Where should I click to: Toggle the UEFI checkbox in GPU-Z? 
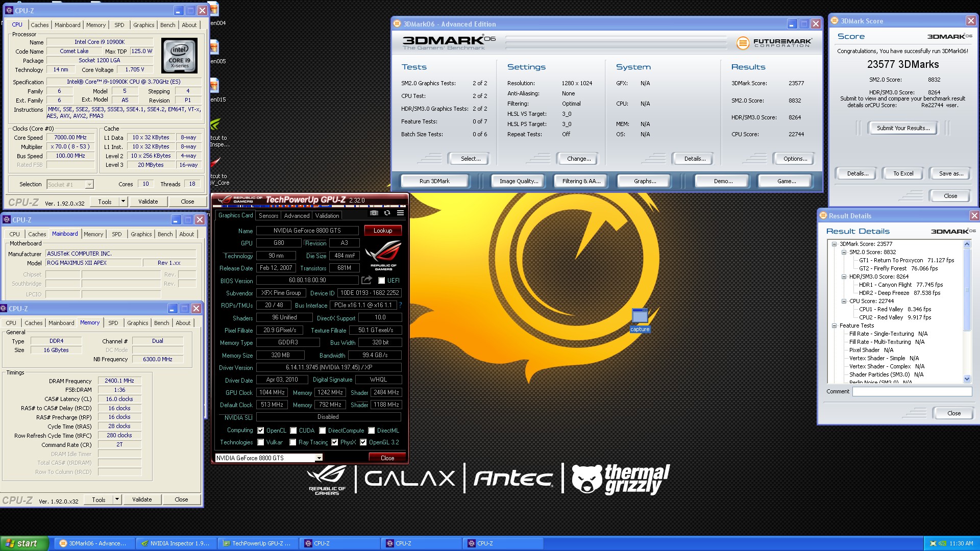point(381,281)
